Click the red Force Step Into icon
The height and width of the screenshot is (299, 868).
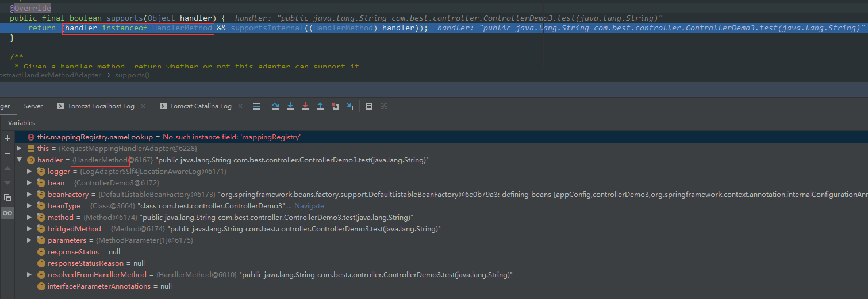305,106
